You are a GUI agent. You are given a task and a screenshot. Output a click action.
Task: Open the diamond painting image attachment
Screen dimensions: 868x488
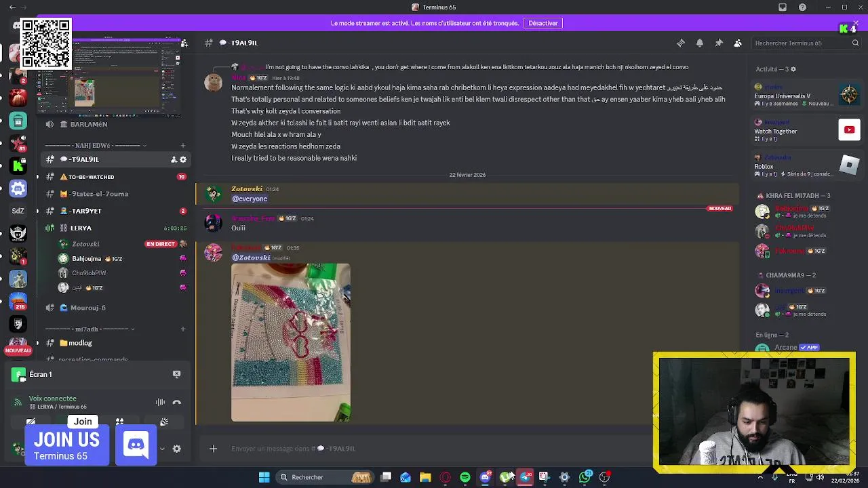pyautogui.click(x=291, y=342)
